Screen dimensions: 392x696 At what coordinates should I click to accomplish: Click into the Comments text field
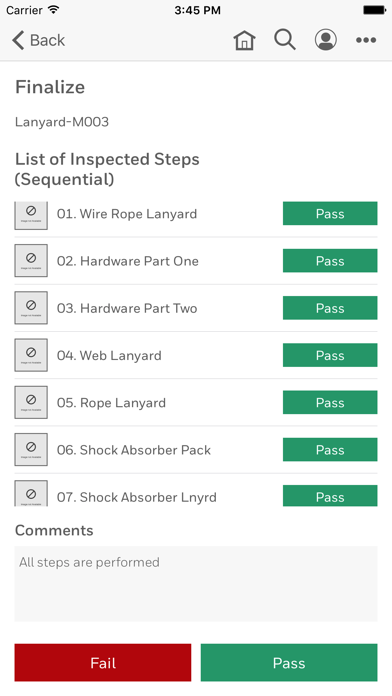(x=196, y=584)
